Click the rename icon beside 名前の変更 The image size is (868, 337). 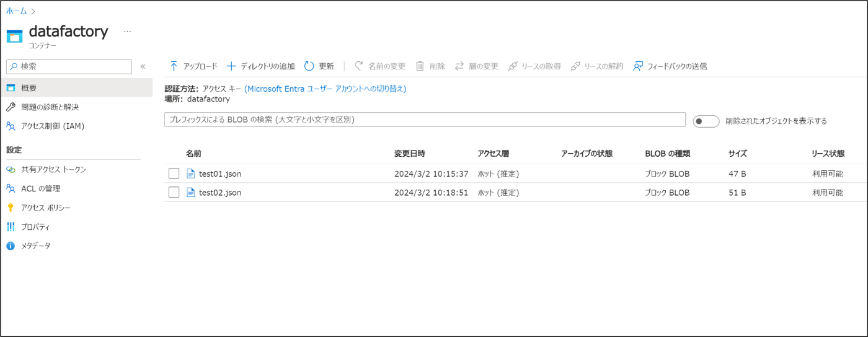pos(358,66)
